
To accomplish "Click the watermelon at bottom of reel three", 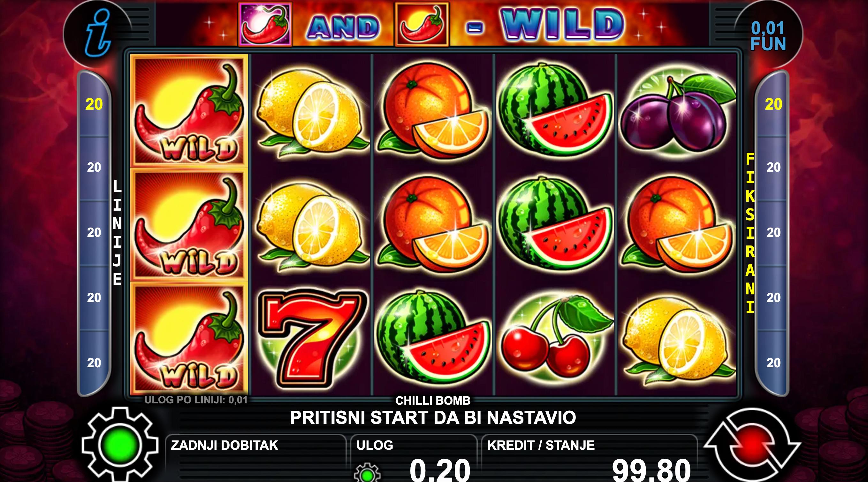I will pyautogui.click(x=433, y=337).
